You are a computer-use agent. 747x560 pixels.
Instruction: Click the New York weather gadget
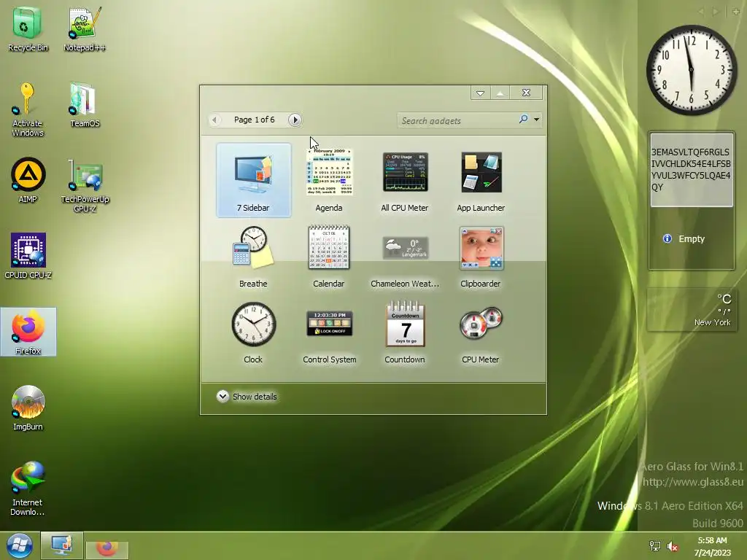pyautogui.click(x=692, y=309)
